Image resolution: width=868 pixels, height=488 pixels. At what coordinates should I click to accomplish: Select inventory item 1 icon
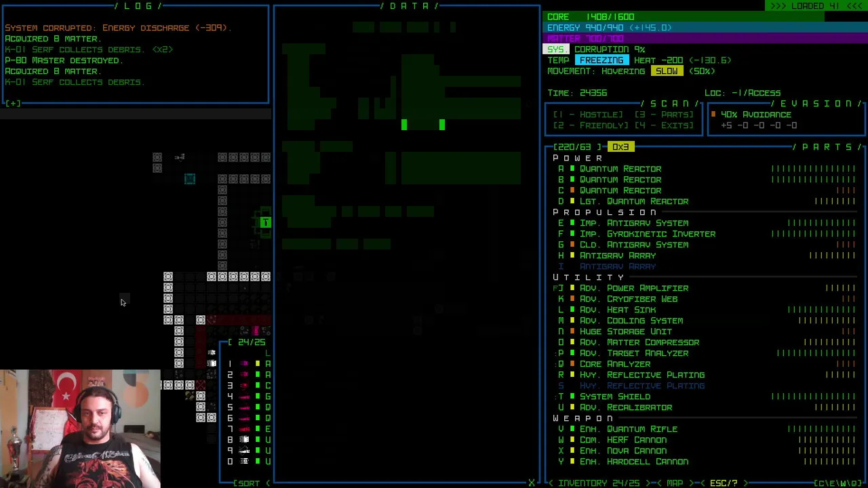click(244, 364)
